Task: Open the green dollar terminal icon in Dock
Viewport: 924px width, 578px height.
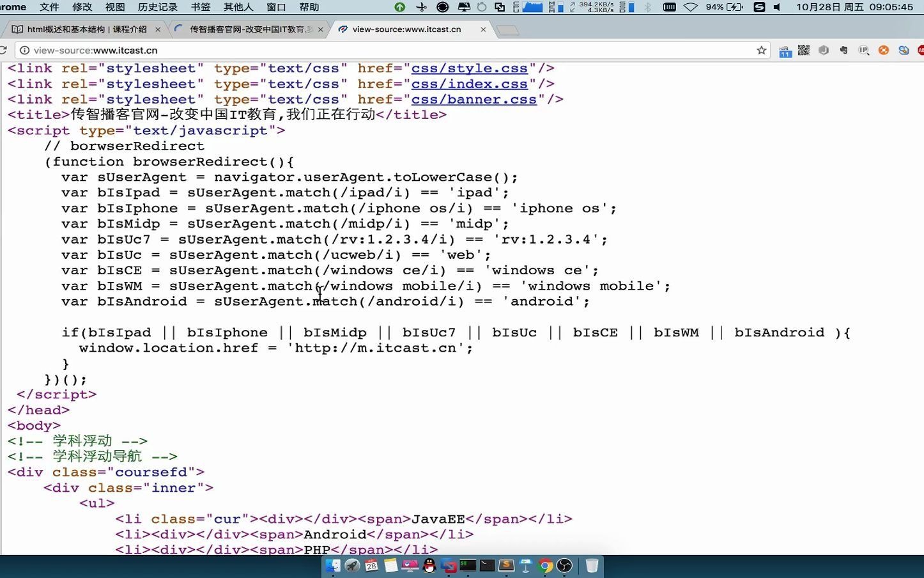Action: pyautogui.click(x=468, y=565)
